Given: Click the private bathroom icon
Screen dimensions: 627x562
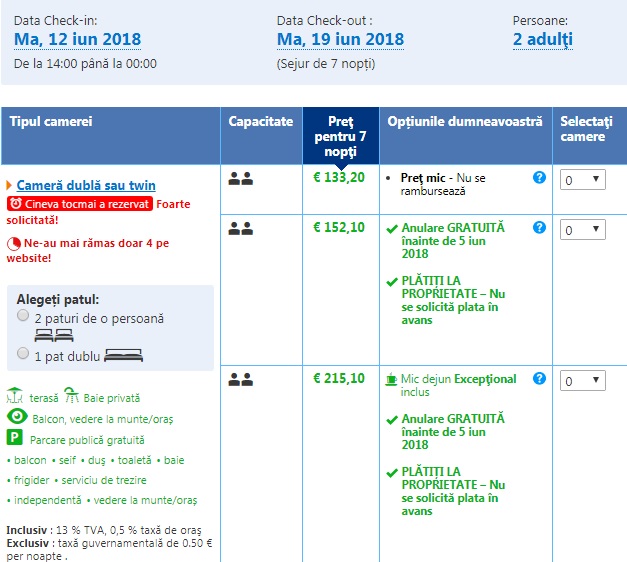Looking at the screenshot, I should pyautogui.click(x=71, y=397).
